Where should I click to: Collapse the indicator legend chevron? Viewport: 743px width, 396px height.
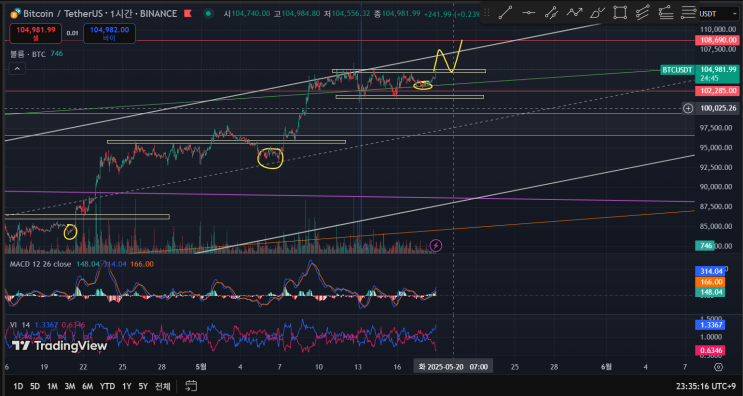coord(17,69)
